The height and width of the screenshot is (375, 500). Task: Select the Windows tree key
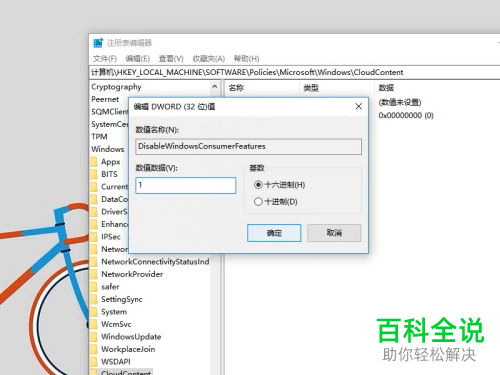click(108, 149)
